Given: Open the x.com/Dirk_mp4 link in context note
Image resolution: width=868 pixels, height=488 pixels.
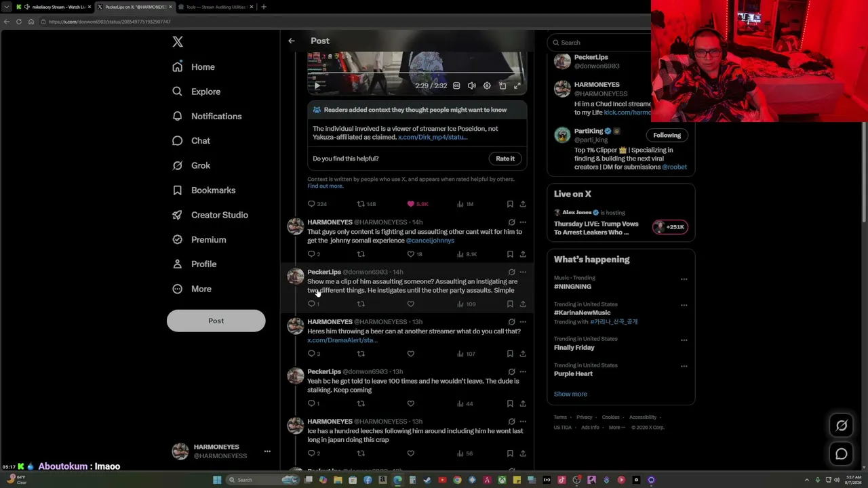Looking at the screenshot, I should tap(433, 137).
